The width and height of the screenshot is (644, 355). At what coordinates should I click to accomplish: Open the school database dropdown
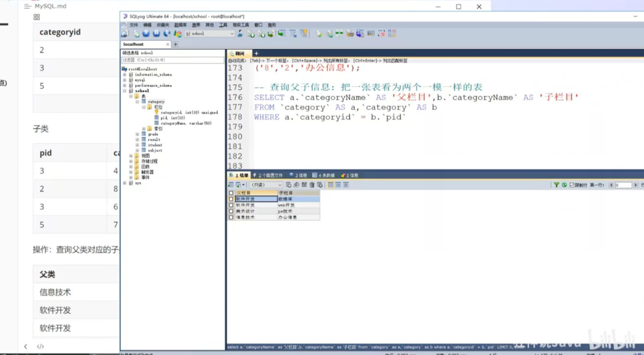pos(210,34)
